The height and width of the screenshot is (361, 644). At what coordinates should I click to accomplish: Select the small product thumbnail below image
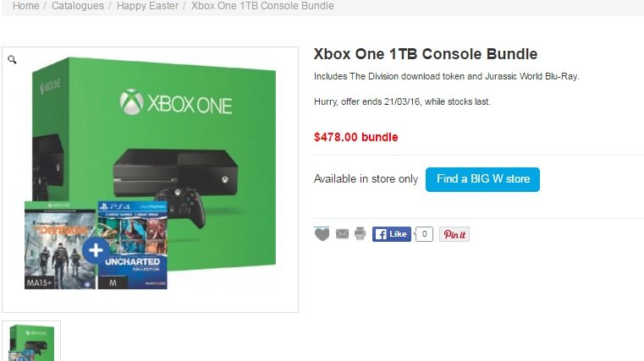(x=31, y=342)
